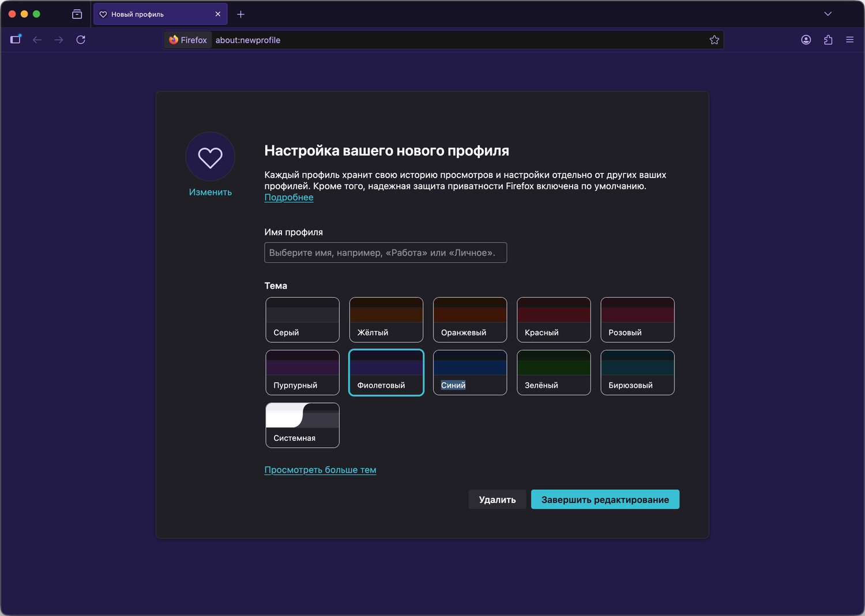Choose the Серый theme
865x616 pixels.
[303, 320]
